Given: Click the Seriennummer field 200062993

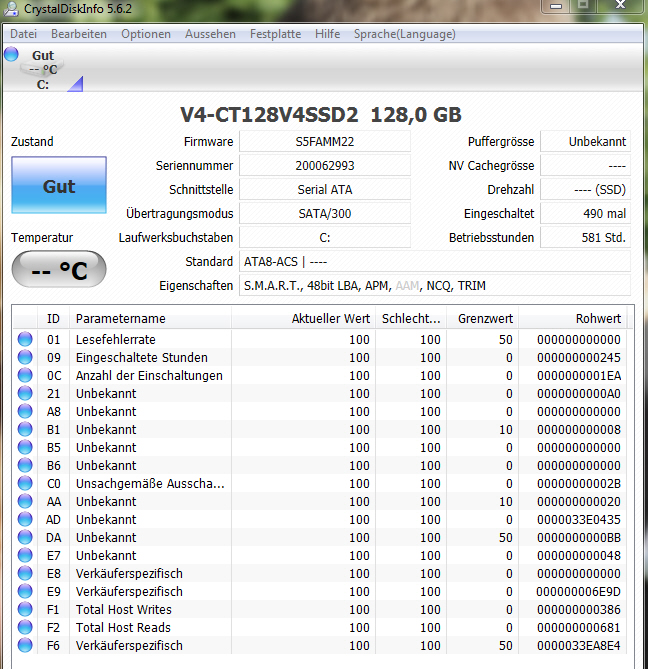Looking at the screenshot, I should coord(325,166).
